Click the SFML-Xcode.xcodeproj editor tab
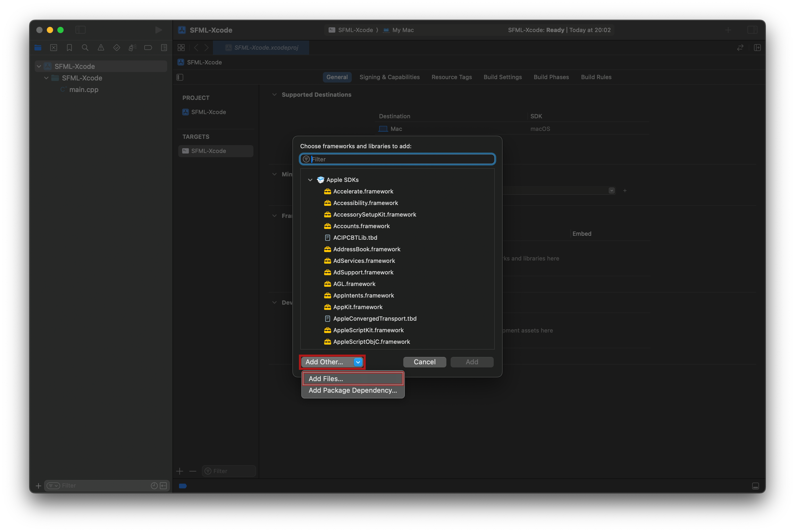 (261, 48)
